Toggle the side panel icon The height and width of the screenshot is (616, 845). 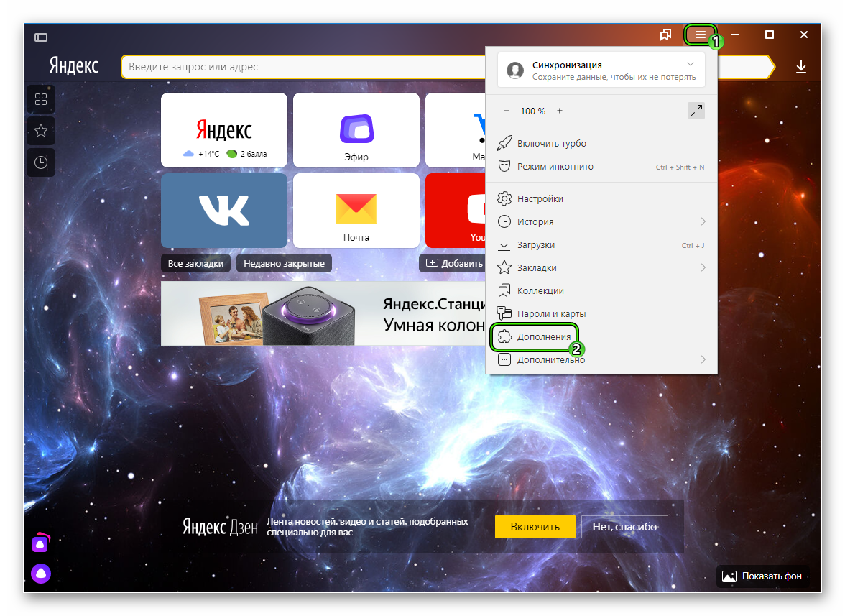coord(41,37)
